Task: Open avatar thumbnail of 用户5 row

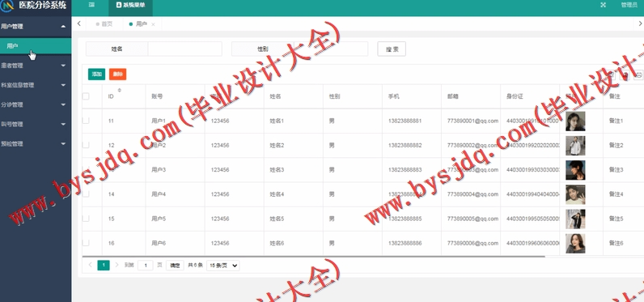Action: pyautogui.click(x=575, y=219)
